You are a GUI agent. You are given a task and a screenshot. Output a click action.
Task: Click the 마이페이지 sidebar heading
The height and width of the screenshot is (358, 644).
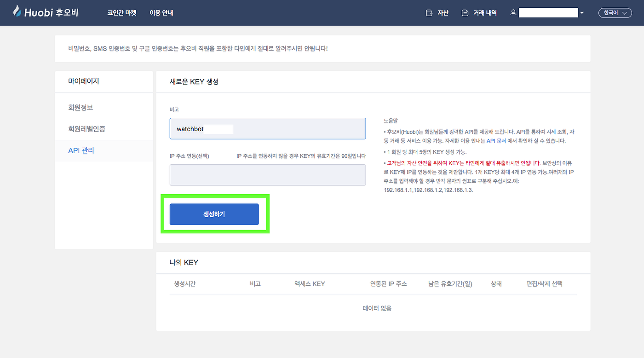click(x=84, y=81)
